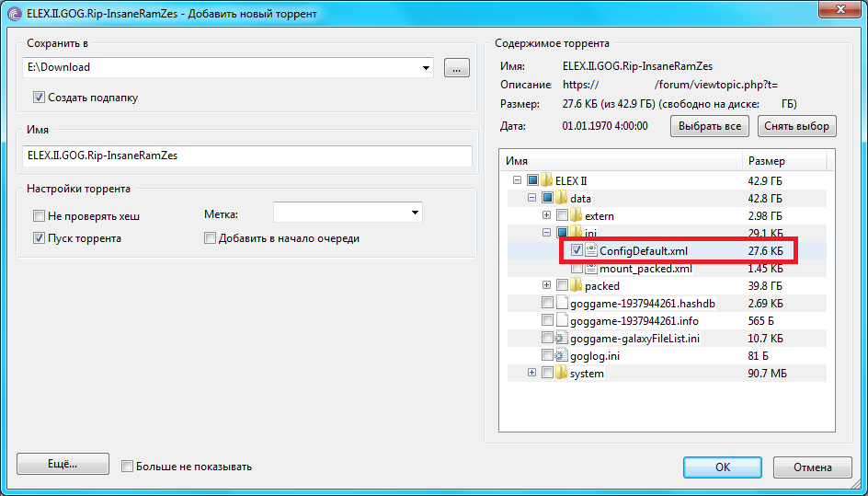
Task: Toggle the 'Пуск торрента' checkbox
Action: [x=39, y=238]
